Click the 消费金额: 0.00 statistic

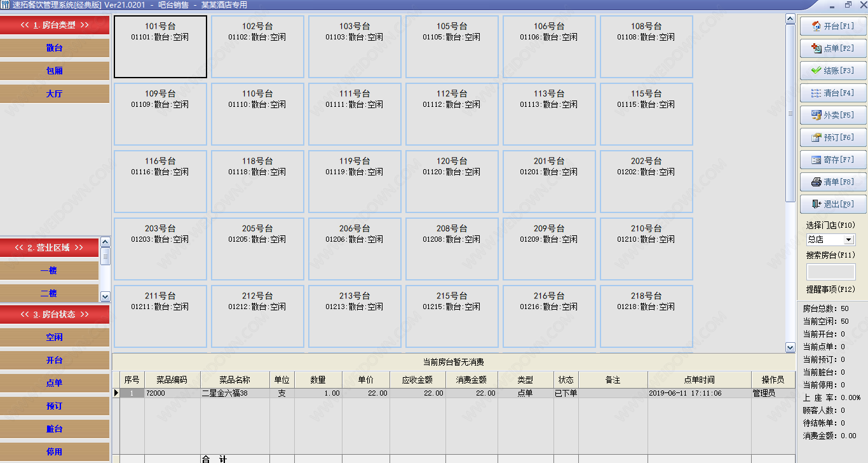coord(829,436)
